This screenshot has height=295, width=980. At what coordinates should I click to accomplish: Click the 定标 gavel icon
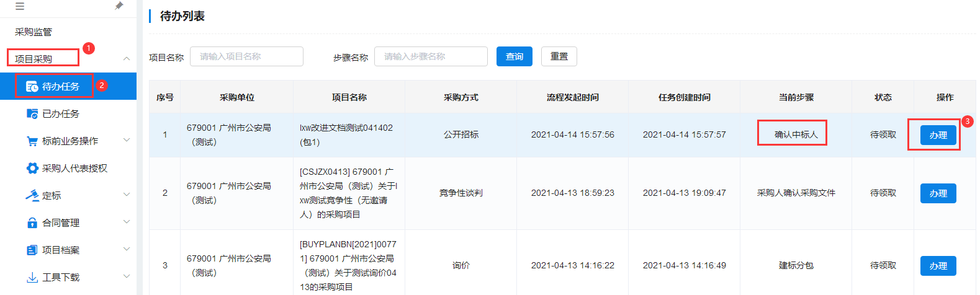pyautogui.click(x=32, y=195)
